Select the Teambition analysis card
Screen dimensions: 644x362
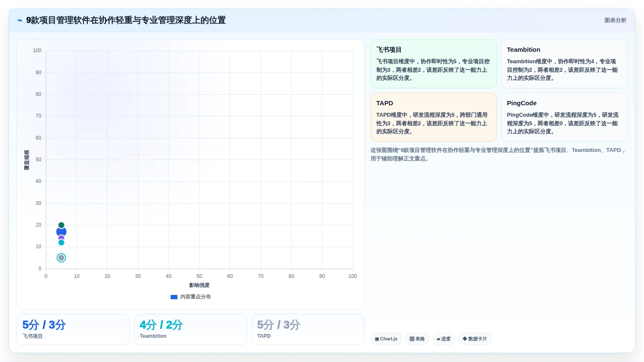click(x=564, y=64)
